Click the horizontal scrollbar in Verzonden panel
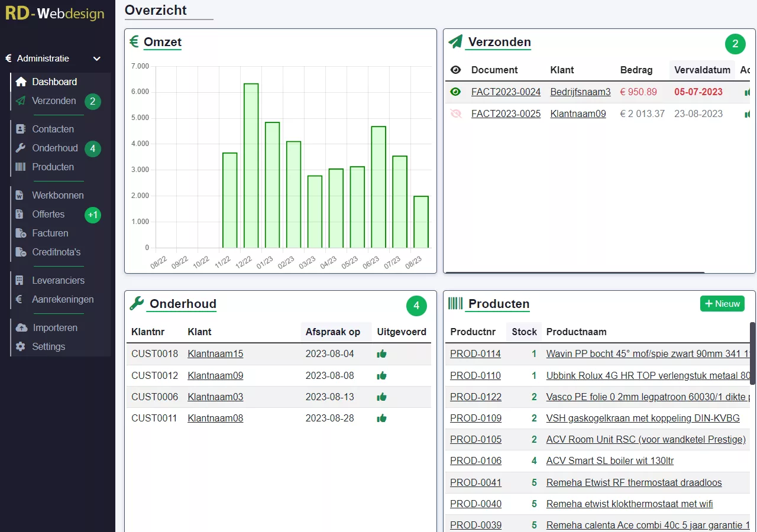Viewport: 757px width, 532px height. (x=574, y=273)
